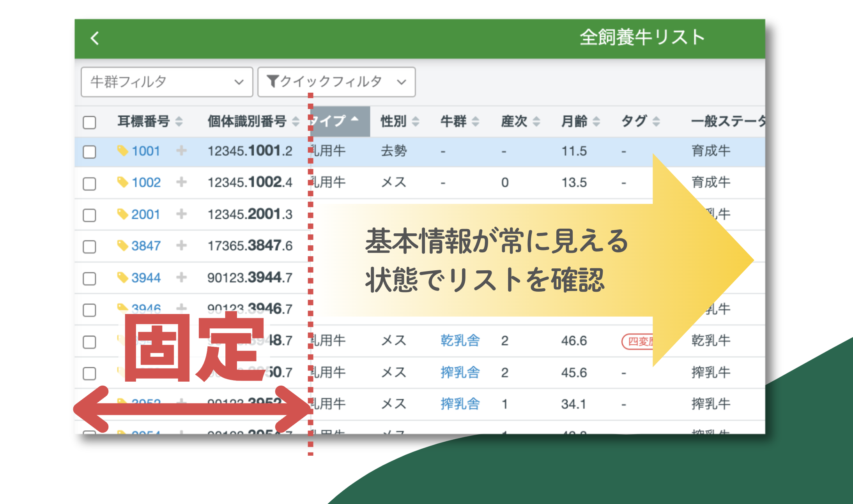Click the 46.6 month age cell
853x504 pixels.
[x=574, y=341]
